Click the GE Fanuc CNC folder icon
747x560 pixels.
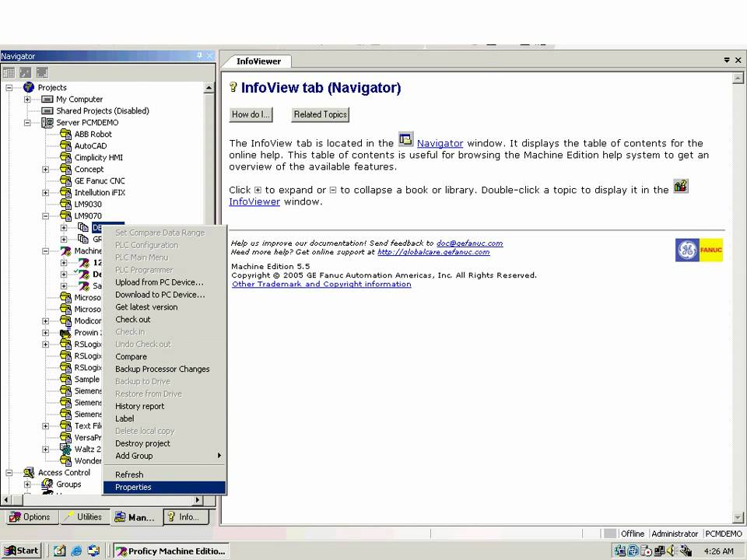pyautogui.click(x=65, y=180)
